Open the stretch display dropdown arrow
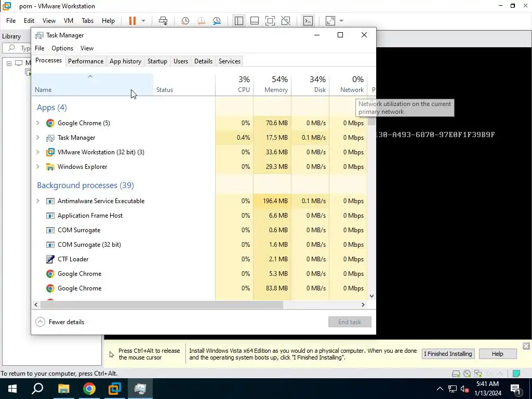Viewport: 532px width, 399px height. 341,21
